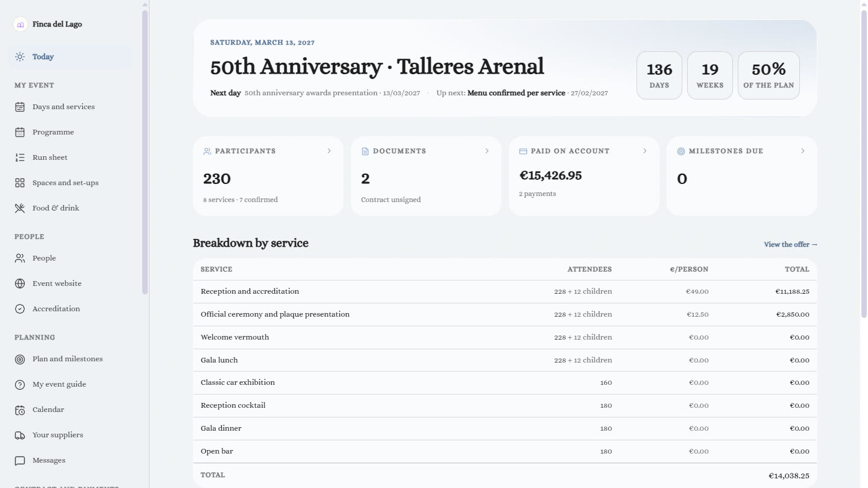Click the 136 Days countdown tile
868x488 pixels.
[x=659, y=75]
